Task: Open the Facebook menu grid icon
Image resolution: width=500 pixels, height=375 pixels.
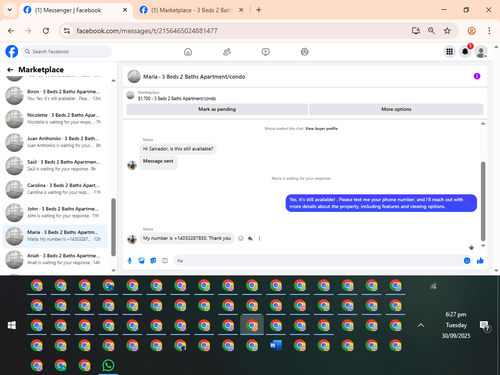Action: coord(449,52)
